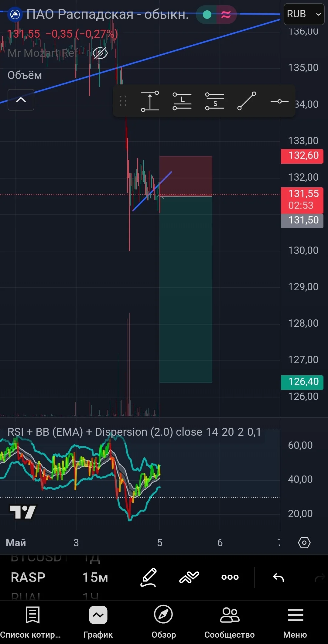Click the 126,40 take-profit price label
The height and width of the screenshot is (644, 328).
302,382
